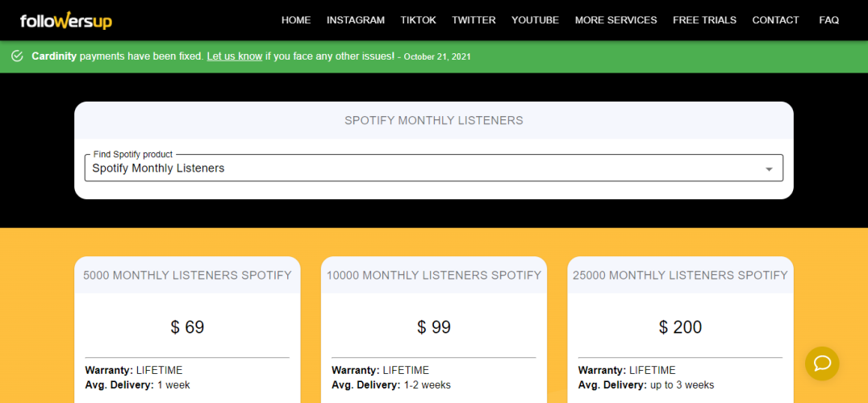Screen dimensions: 868x403
Task: Select the 10000 MONTHLY LISTENERS SPOTIFY title
Action: tap(434, 275)
